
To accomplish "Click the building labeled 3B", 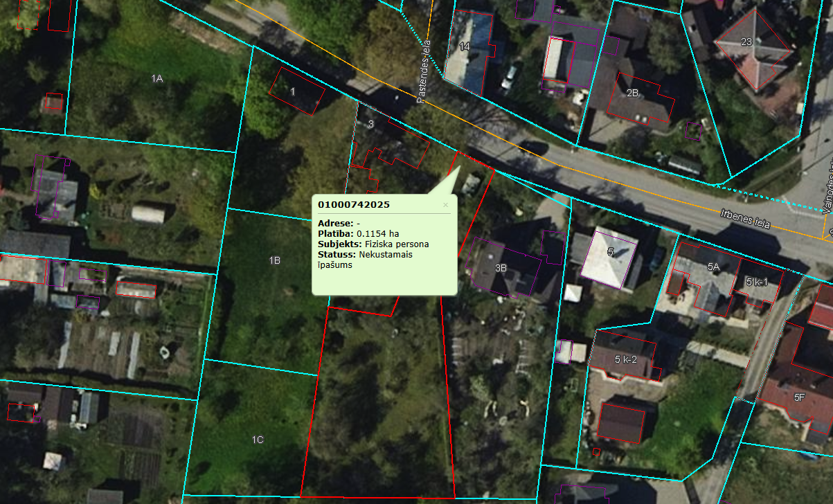I will (x=501, y=267).
